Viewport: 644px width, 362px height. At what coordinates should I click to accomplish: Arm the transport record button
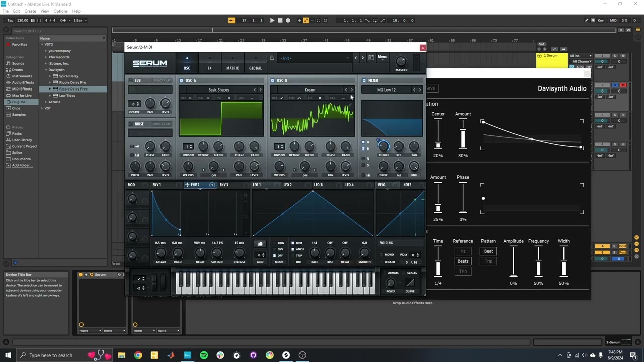pyautogui.click(x=288, y=20)
